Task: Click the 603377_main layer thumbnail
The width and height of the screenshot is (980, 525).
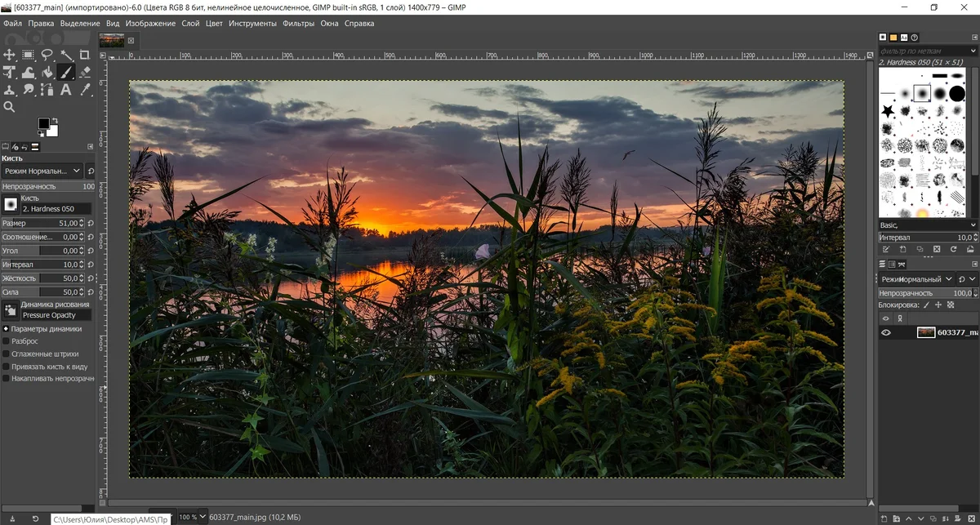Action: tap(926, 332)
